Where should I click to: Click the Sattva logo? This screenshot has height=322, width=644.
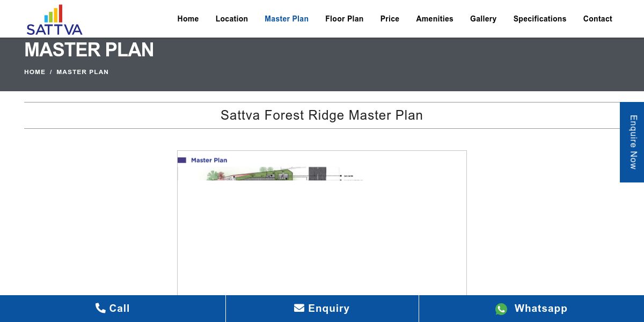tap(54, 20)
